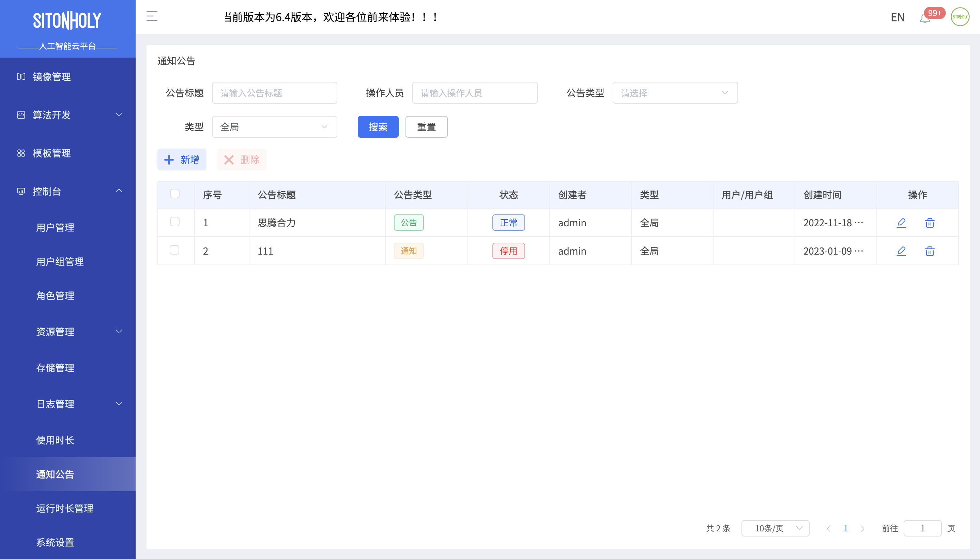The height and width of the screenshot is (559, 980).
Task: Collapse sidebar via hamburger menu icon
Action: (152, 16)
